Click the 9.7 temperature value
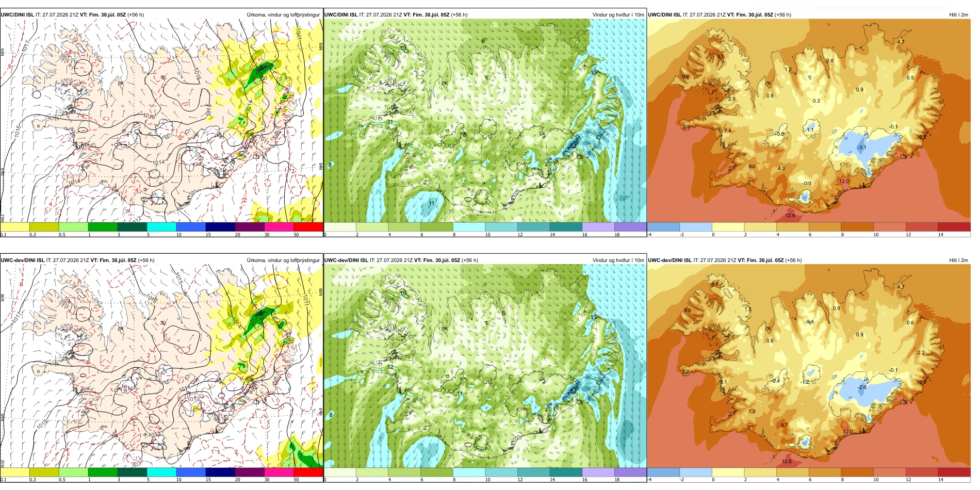 coord(784,426)
